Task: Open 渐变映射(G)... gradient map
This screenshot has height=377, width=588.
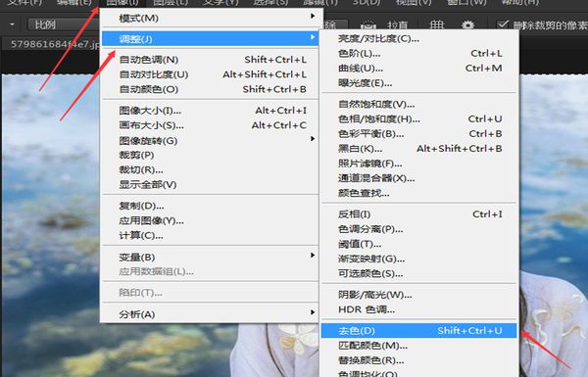Action: (x=419, y=259)
